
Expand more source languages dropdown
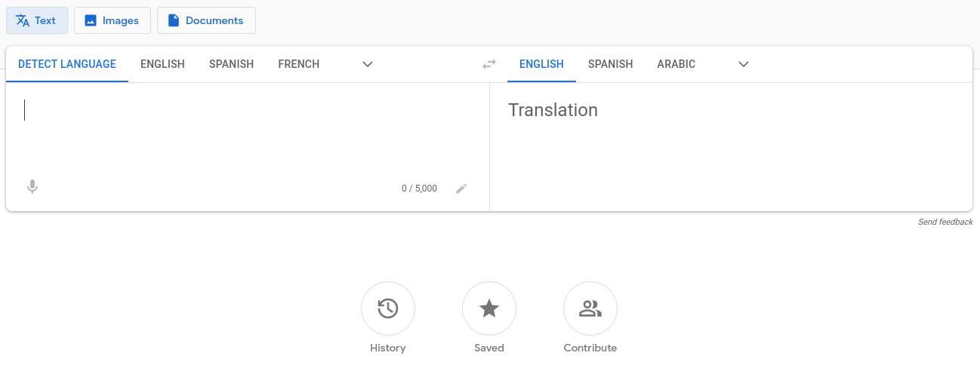[368, 64]
